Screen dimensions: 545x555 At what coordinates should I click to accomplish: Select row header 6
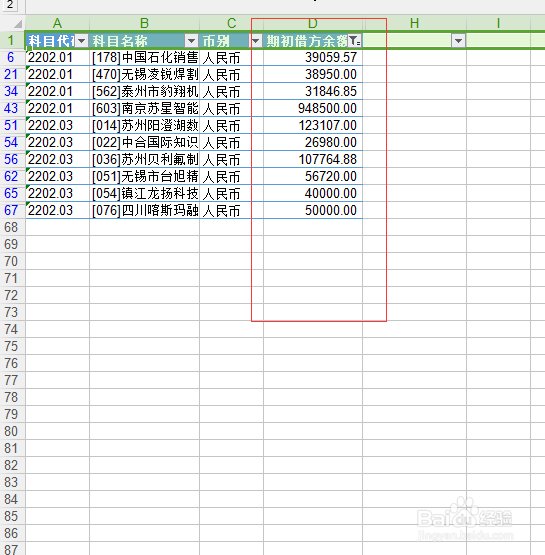click(x=13, y=57)
